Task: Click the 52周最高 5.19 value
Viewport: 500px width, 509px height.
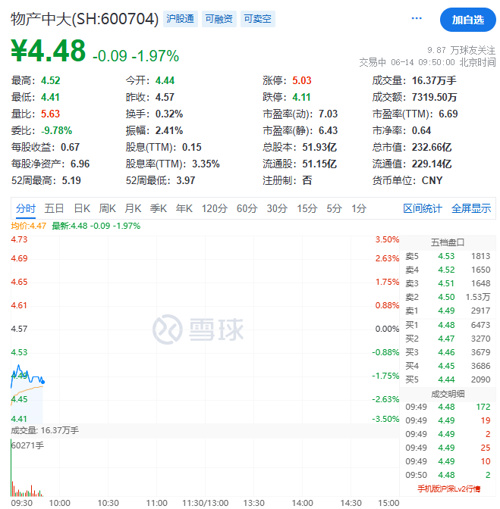Action: point(71,181)
